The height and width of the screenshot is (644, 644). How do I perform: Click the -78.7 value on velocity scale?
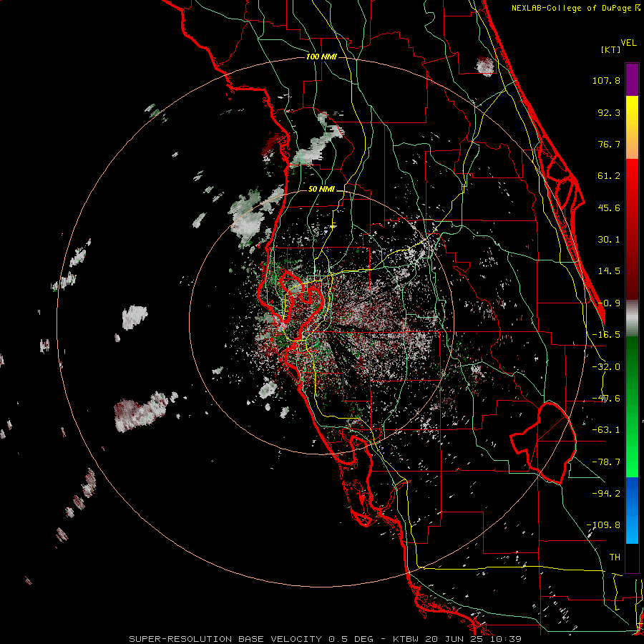pos(606,462)
